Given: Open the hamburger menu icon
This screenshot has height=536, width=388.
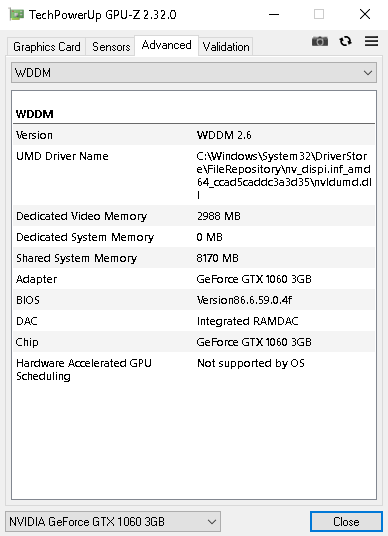Looking at the screenshot, I should 371,41.
